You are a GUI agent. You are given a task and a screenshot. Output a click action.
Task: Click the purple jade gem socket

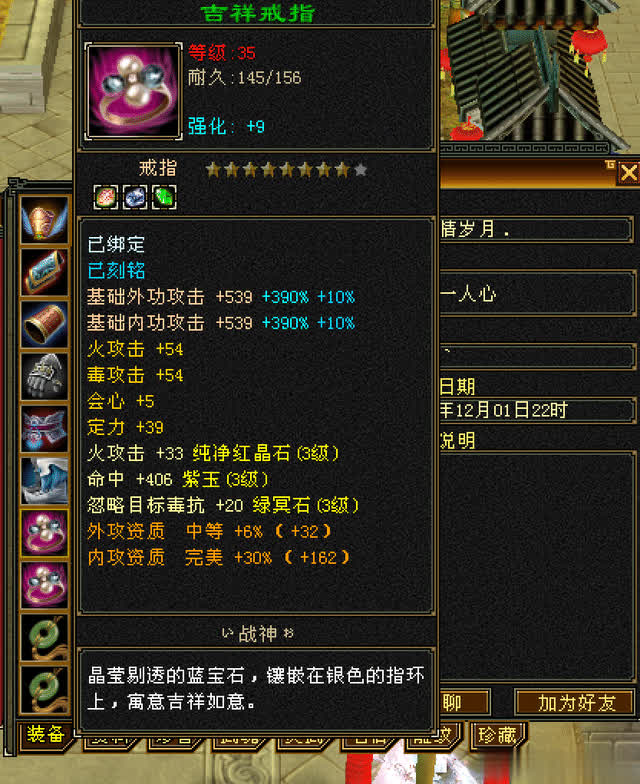tap(135, 197)
